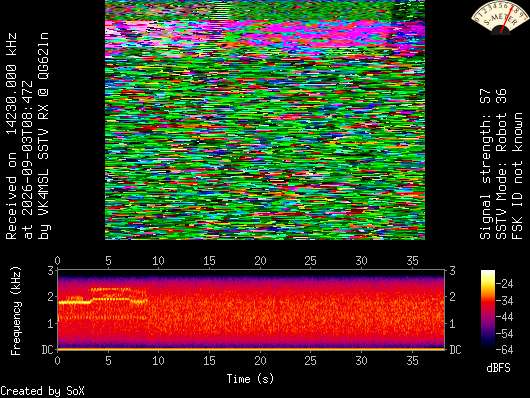Click the "-64" scale value
The image size is (530, 398).
(505, 350)
